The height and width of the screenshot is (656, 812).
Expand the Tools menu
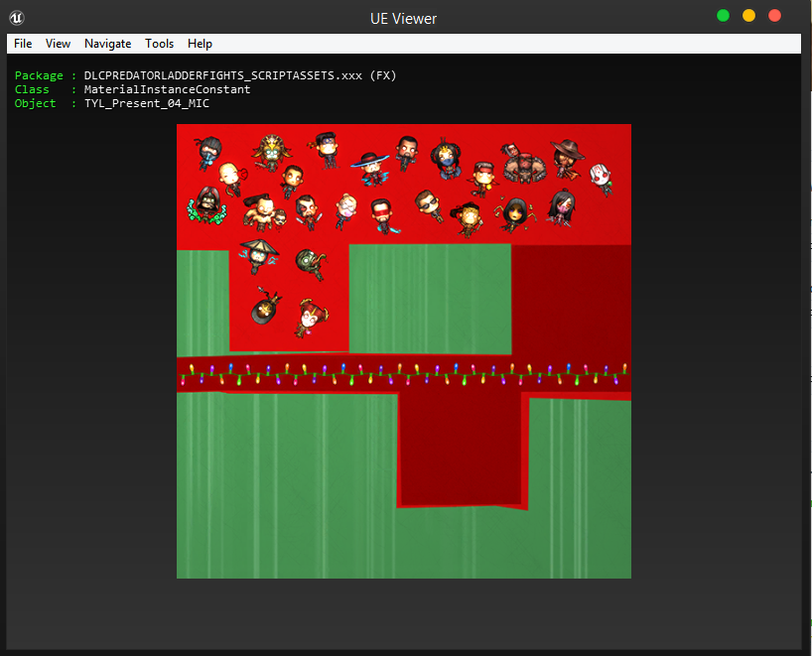[x=159, y=44]
